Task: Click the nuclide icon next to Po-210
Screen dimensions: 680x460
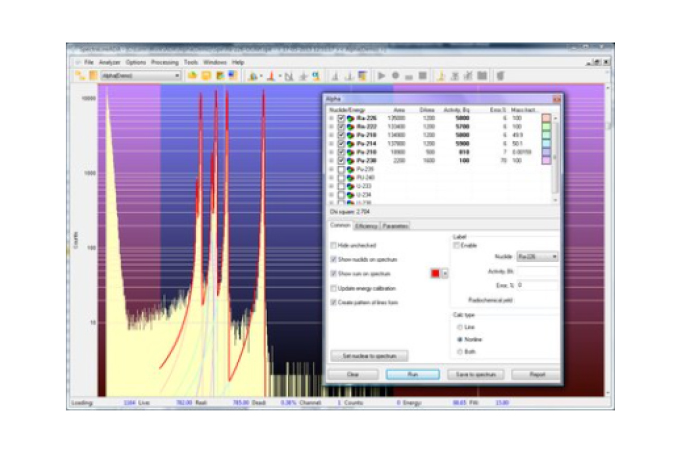Action: point(351,152)
